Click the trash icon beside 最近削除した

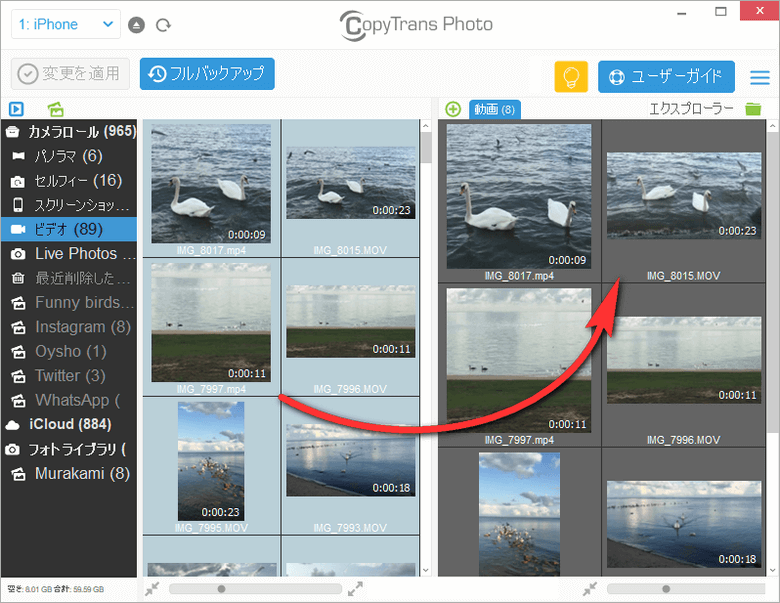18,278
